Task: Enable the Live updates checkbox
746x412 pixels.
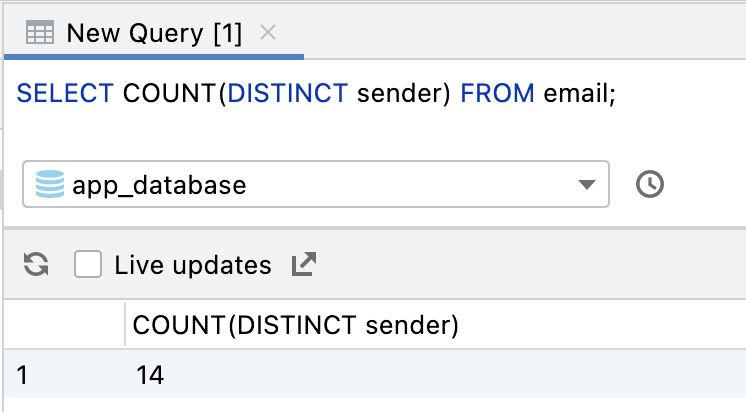Action: pyautogui.click(x=89, y=265)
